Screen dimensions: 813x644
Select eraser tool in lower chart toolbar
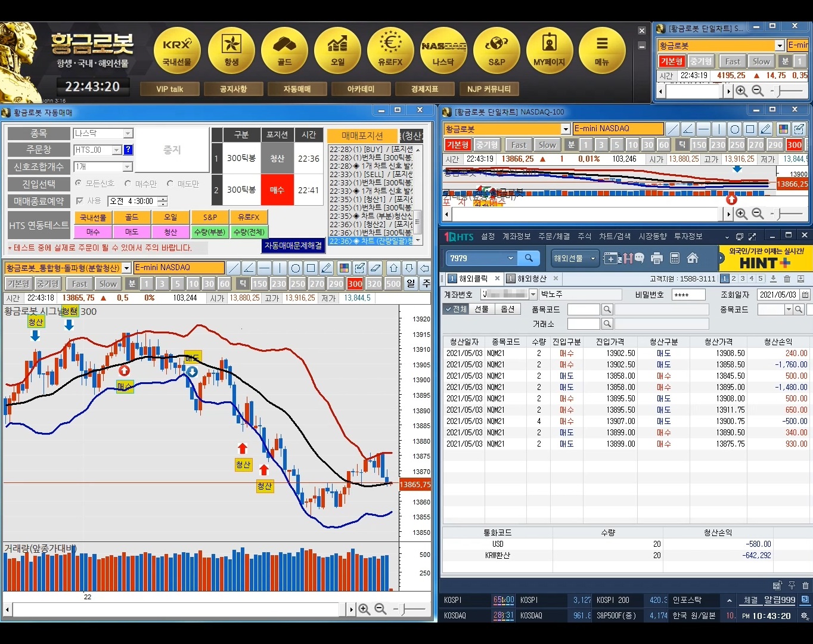click(x=375, y=268)
